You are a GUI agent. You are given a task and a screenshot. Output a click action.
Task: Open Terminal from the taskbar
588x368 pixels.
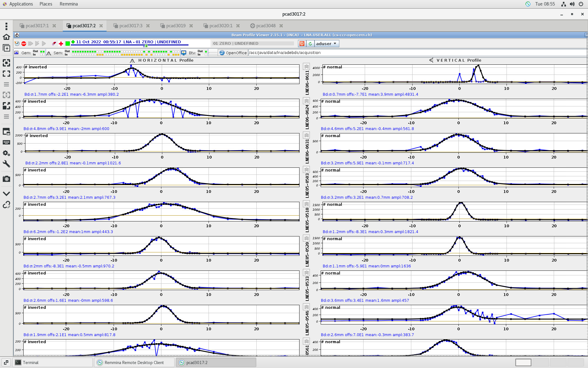click(x=31, y=362)
